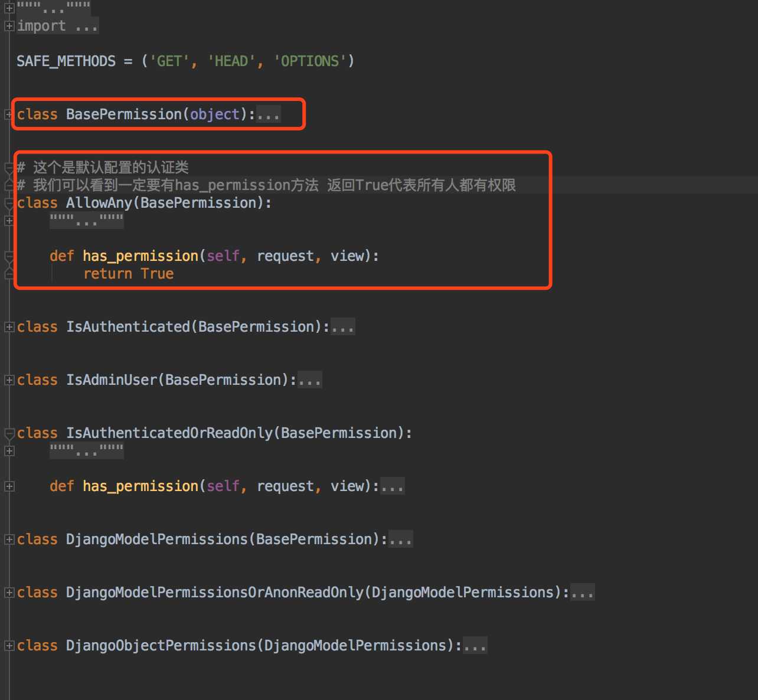
Task: Collapse comment block via first comment's gutter arrow
Action: pos(9,168)
